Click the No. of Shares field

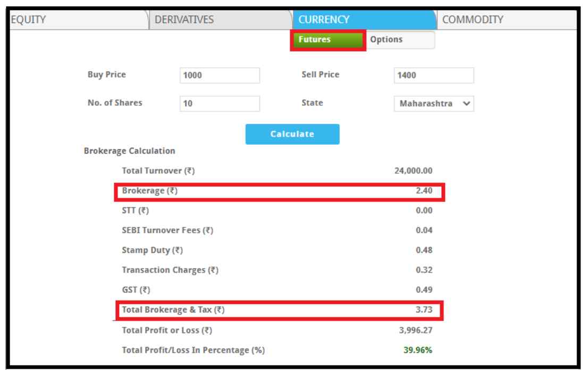click(x=220, y=104)
